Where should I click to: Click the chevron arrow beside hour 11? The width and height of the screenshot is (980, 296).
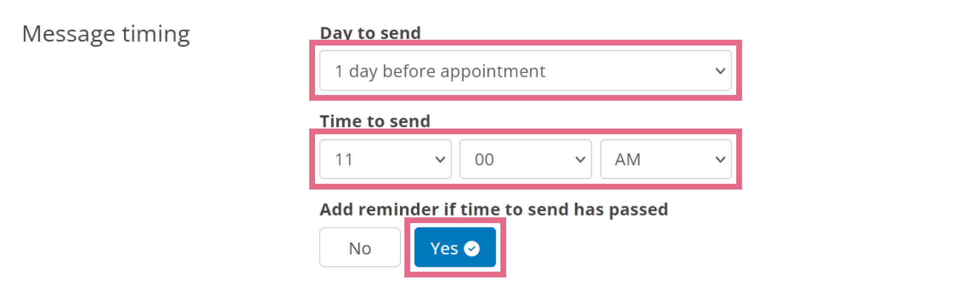pyautogui.click(x=440, y=159)
